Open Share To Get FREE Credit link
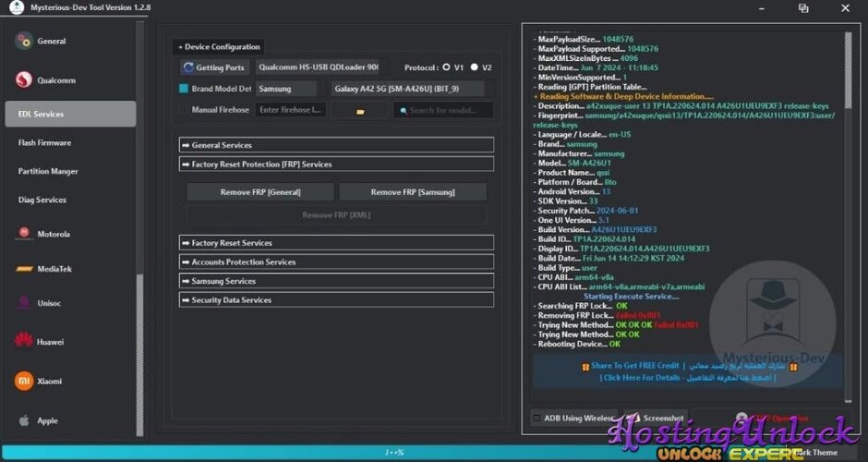868x462 pixels. click(634, 366)
